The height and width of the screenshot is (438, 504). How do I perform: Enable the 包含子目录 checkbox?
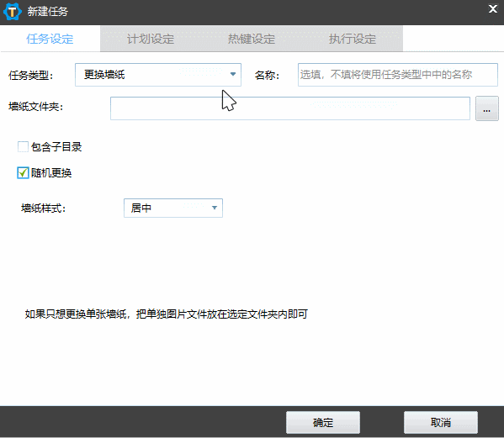[x=23, y=147]
